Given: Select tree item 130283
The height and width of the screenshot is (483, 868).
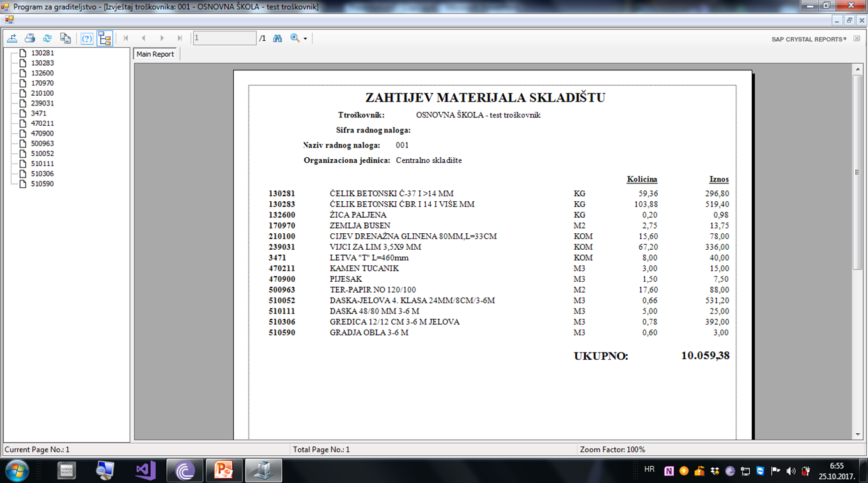Looking at the screenshot, I should pyautogui.click(x=42, y=63).
